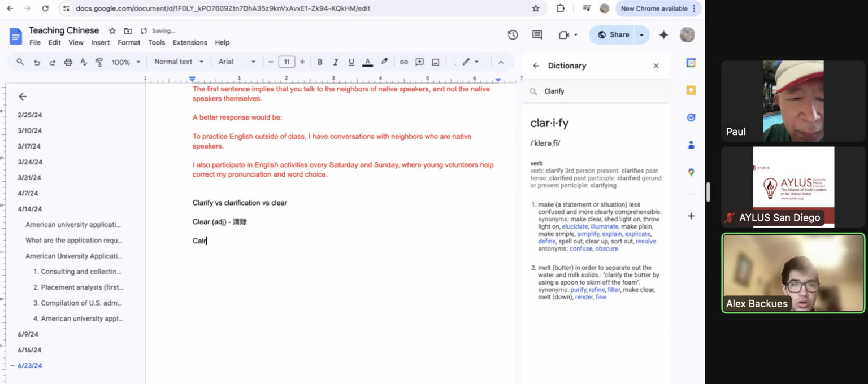Click the Dictionary search field

point(596,91)
